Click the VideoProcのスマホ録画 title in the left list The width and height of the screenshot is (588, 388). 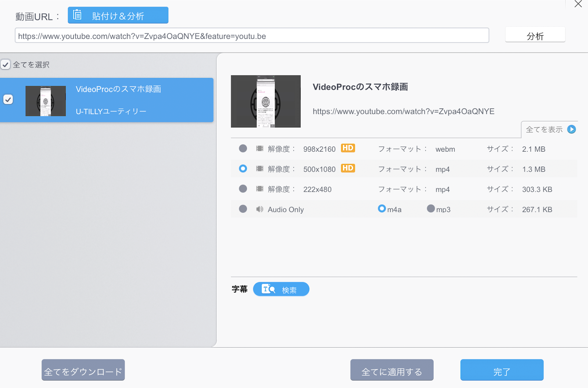[x=118, y=89]
